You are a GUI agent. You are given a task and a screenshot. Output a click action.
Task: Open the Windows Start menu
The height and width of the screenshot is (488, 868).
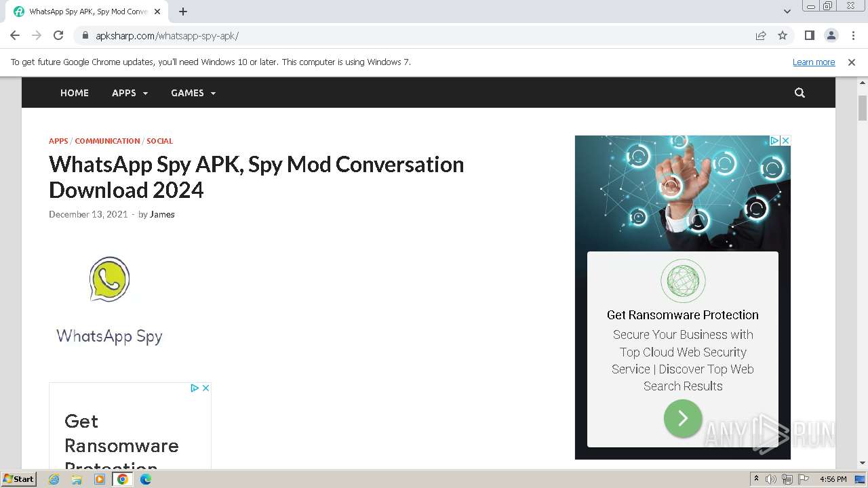(19, 479)
